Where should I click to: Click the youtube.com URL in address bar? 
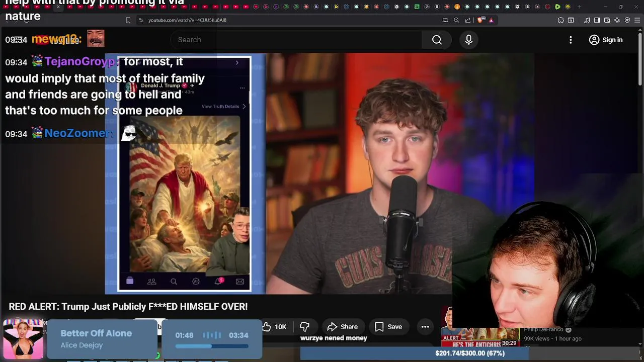click(187, 20)
